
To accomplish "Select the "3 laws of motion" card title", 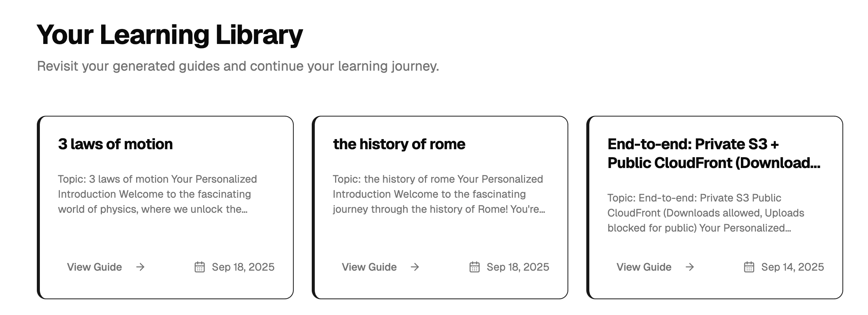I will click(x=115, y=144).
